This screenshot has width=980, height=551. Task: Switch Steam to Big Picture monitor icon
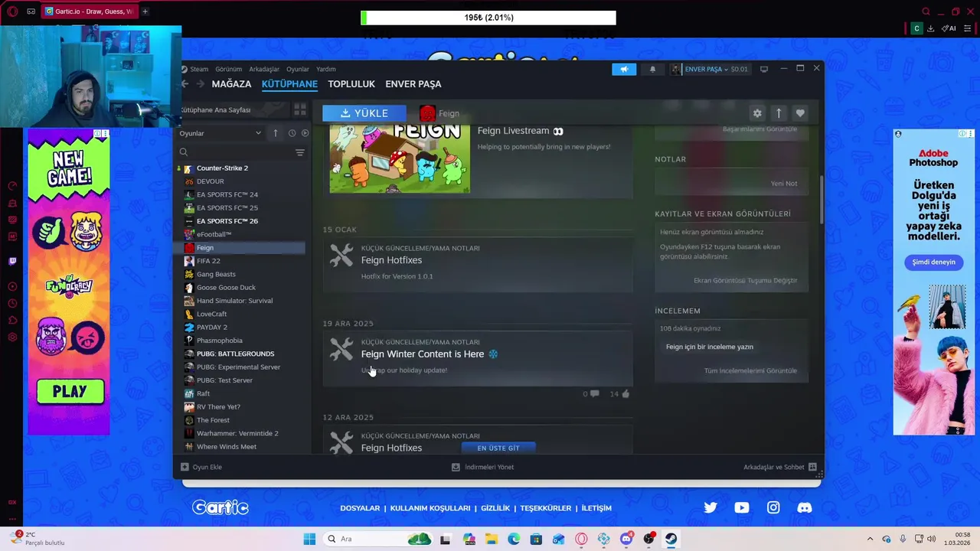point(763,69)
